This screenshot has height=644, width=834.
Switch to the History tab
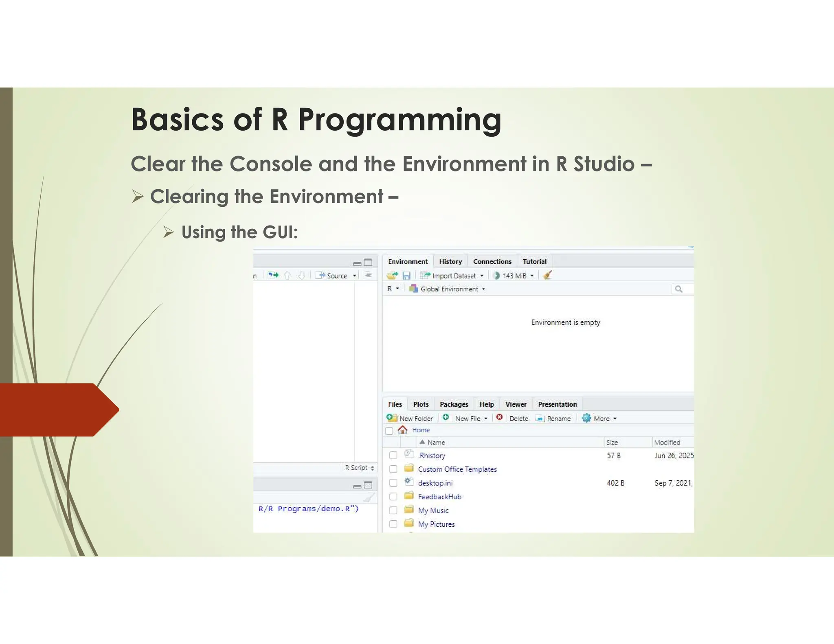450,261
